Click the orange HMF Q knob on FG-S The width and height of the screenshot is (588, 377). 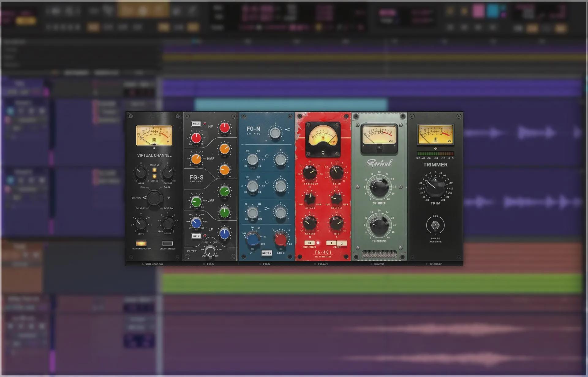(x=224, y=169)
